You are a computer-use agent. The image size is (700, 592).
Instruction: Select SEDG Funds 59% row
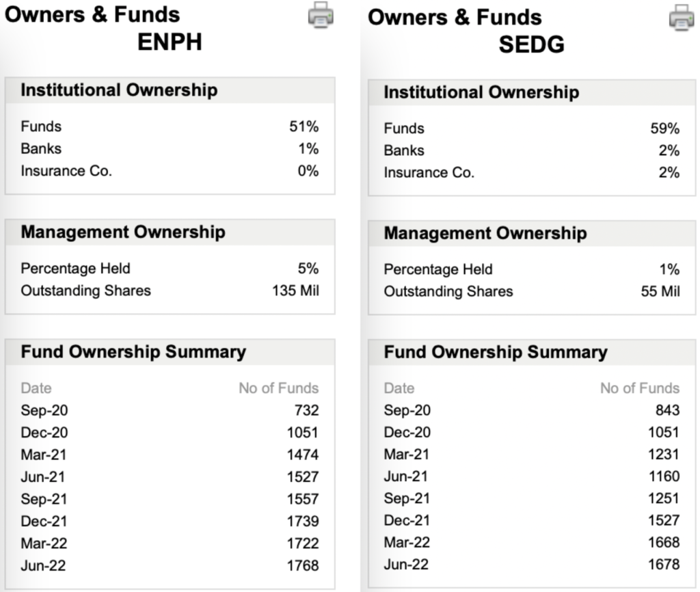click(532, 129)
